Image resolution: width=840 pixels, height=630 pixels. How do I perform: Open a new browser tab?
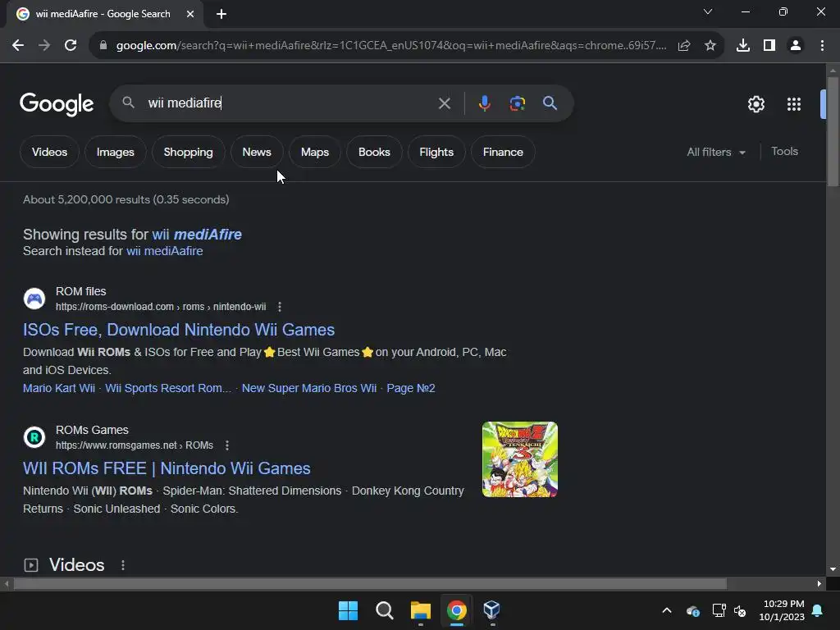(221, 14)
